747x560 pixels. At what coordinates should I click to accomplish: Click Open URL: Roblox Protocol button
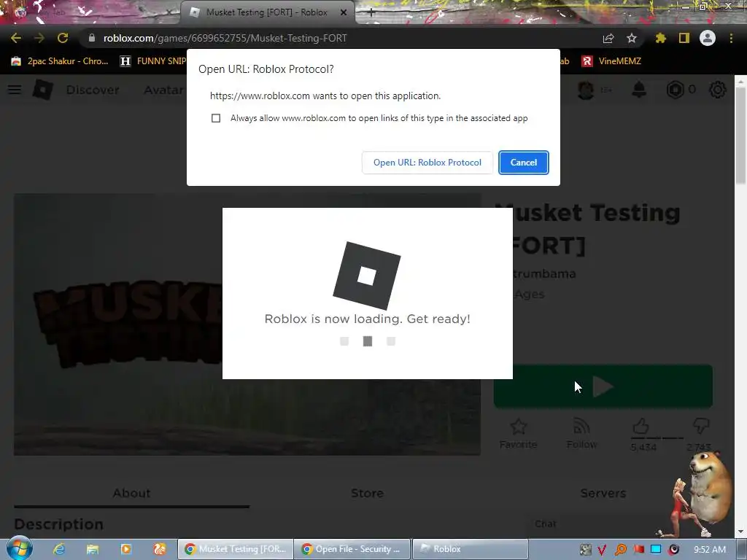tap(427, 163)
